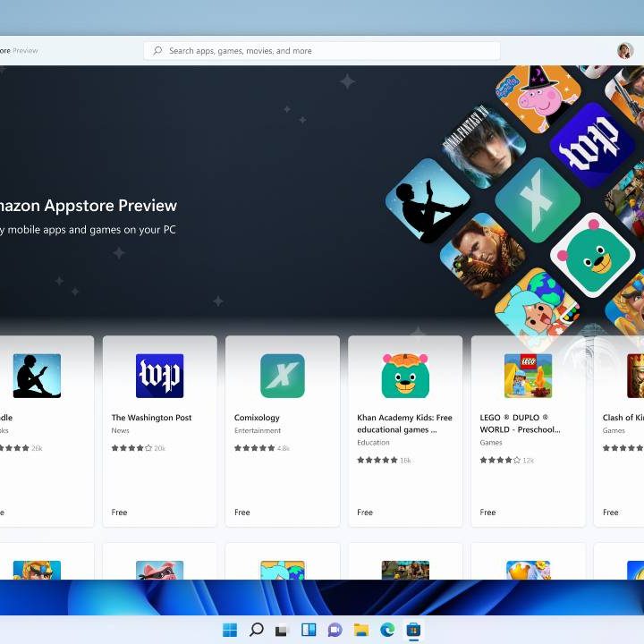Click the Free price on Clash of Kings card
This screenshot has width=644, height=644.
(610, 513)
